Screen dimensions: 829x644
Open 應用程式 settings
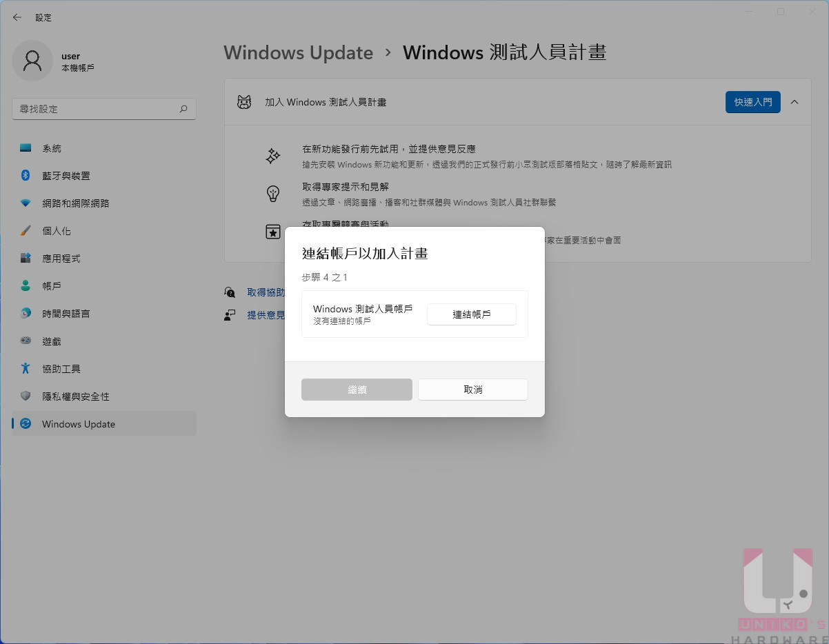(x=104, y=259)
